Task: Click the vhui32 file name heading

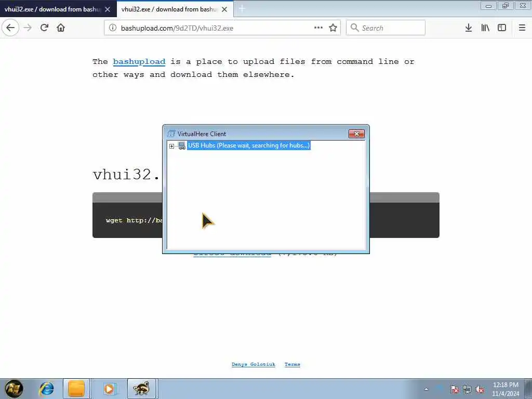Action: coord(126,175)
